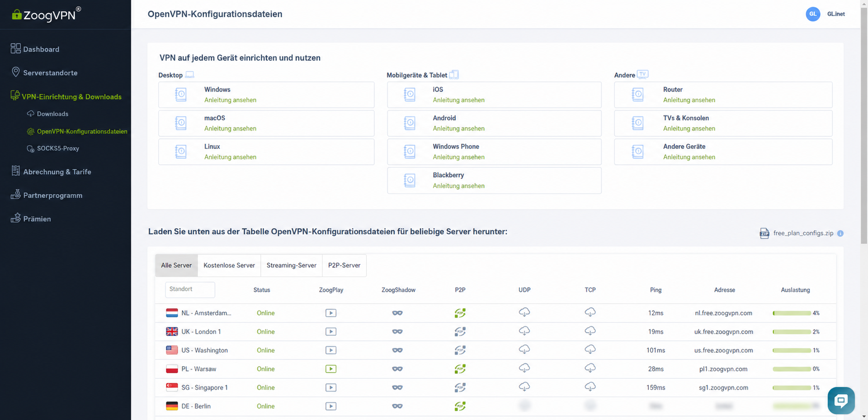The image size is (868, 420).
Task: View the Andere Geräte guide link
Action: click(689, 157)
